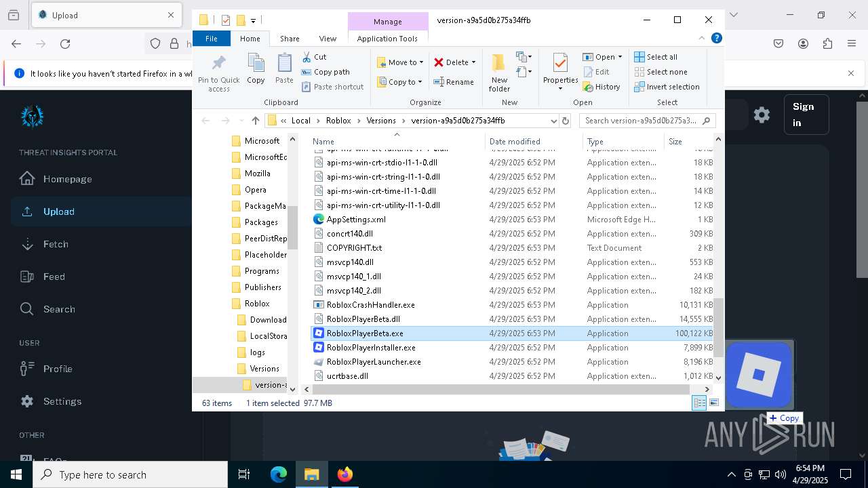Open Microsoft Edge from the taskbar
Viewport: 868px width, 488px height.
point(279,474)
